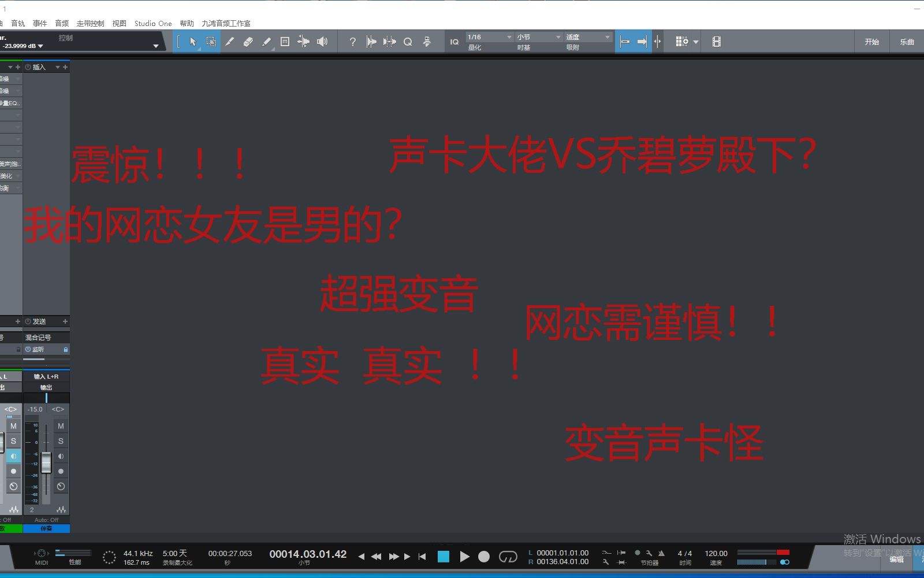Select the Listen tool speaker icon
The width and height of the screenshot is (924, 578).
tap(322, 41)
